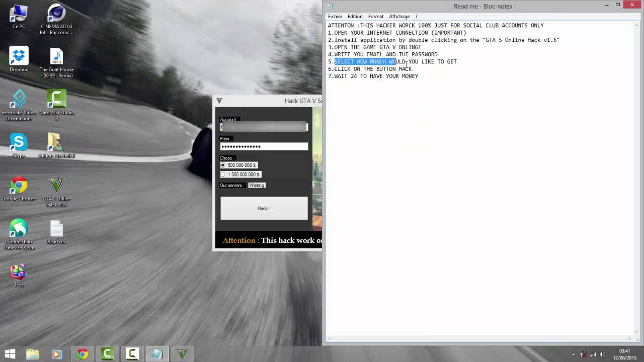Show hidden system tray icons
This screenshot has height=362, width=644.
point(573,354)
